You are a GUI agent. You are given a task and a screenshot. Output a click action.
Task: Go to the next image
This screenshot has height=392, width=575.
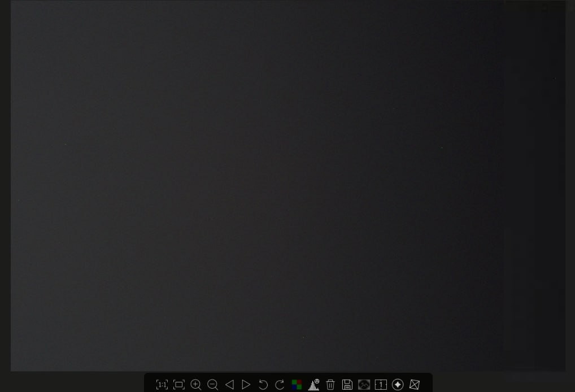[x=246, y=384]
